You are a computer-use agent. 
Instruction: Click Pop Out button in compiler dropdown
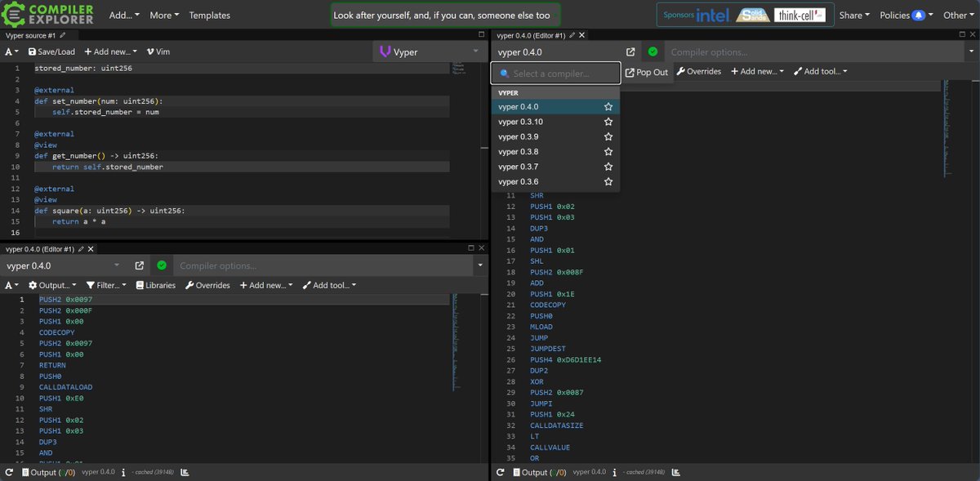click(647, 72)
